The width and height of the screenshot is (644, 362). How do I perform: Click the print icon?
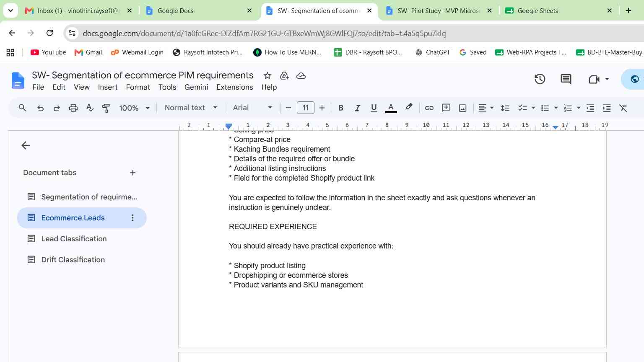73,108
